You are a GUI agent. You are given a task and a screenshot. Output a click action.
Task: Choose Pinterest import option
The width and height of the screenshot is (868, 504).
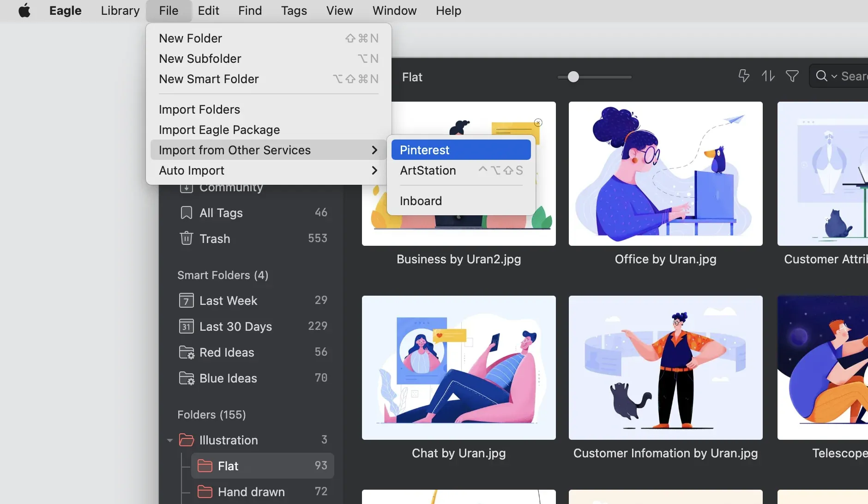[x=461, y=150]
